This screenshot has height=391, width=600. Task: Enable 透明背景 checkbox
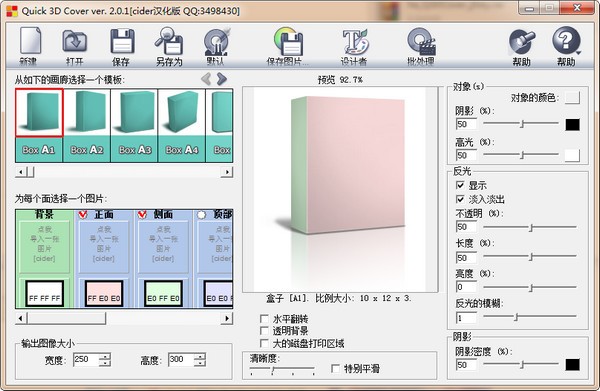pos(264,331)
